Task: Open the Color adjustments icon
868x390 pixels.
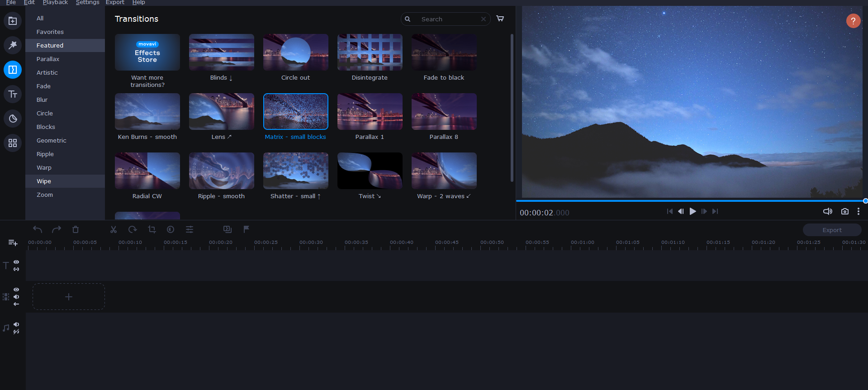Action: [x=171, y=229]
